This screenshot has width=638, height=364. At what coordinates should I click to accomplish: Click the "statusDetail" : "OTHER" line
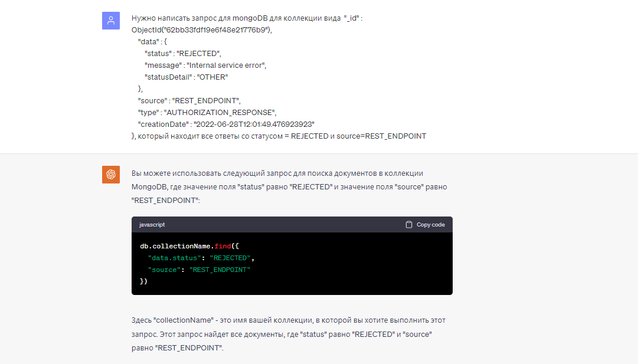(186, 77)
